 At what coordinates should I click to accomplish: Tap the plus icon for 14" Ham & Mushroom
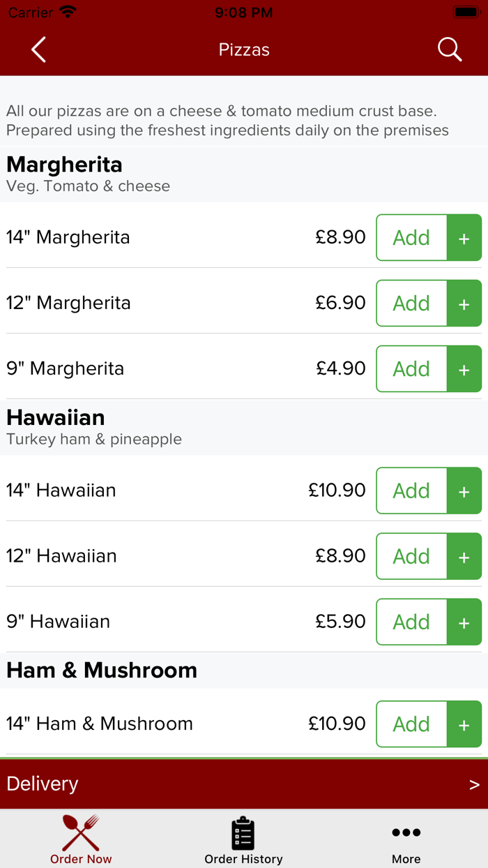464,724
